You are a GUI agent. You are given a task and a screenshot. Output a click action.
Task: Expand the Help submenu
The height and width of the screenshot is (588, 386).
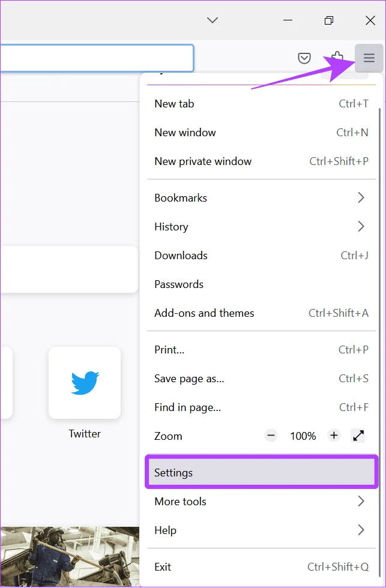(262, 530)
